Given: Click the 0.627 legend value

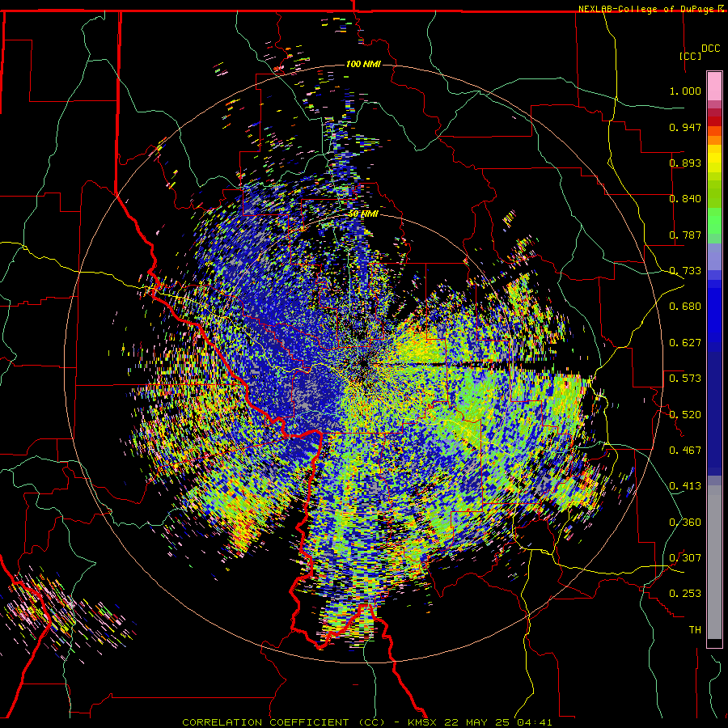Looking at the screenshot, I should tap(685, 343).
